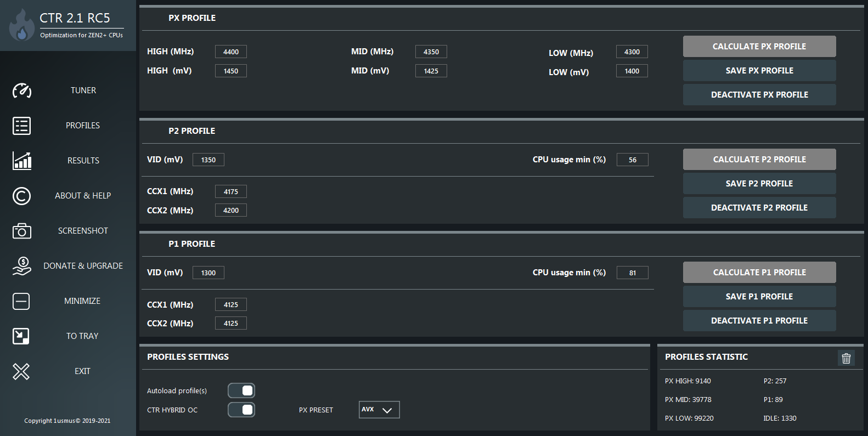Click DEACTIVATE P1 PROFILE button
868x436 pixels.
759,321
